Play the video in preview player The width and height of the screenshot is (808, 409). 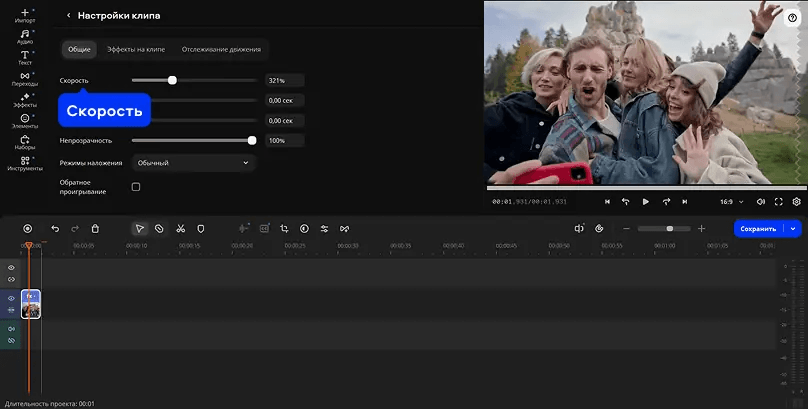645,201
